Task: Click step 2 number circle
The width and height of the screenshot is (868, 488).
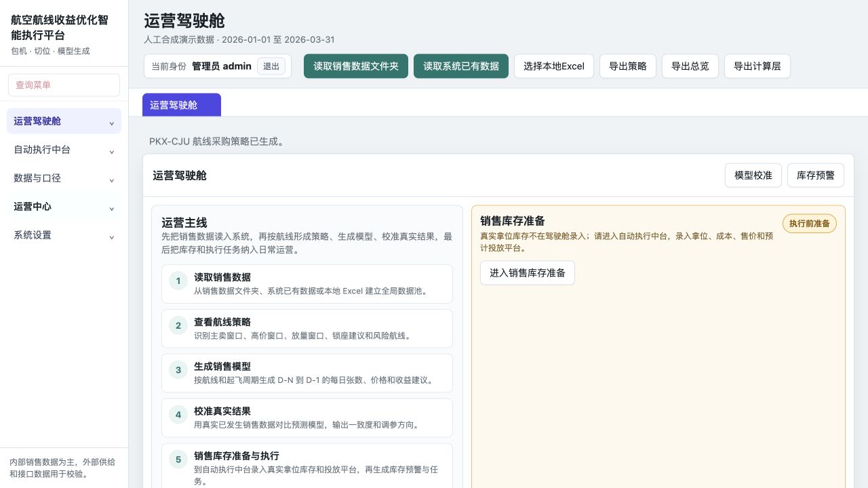Action: (178, 325)
